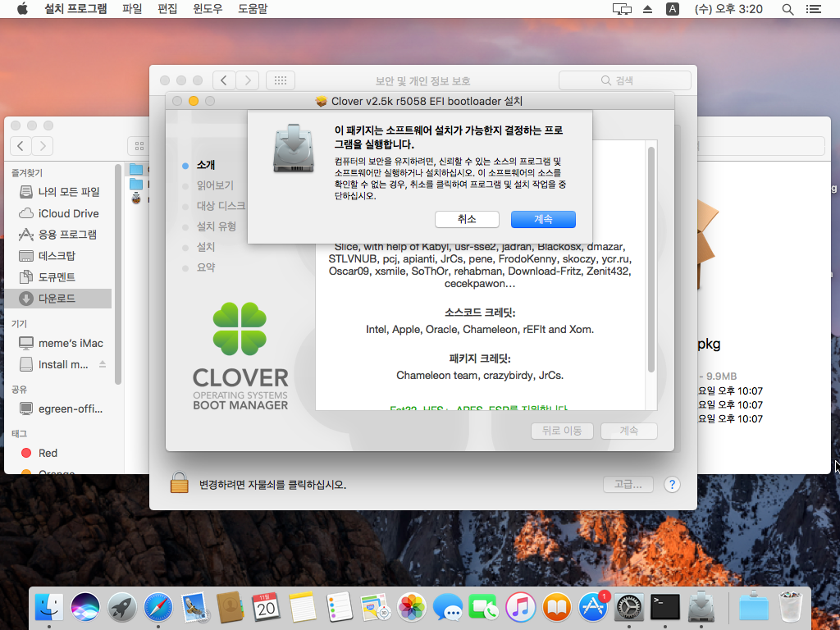This screenshot has height=630, width=840.
Task: Open iTunes from the Dock
Action: coord(520,608)
